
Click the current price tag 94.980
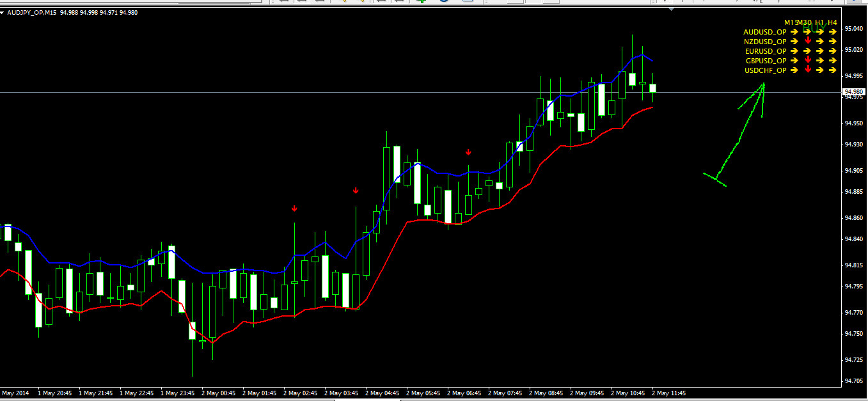click(854, 92)
